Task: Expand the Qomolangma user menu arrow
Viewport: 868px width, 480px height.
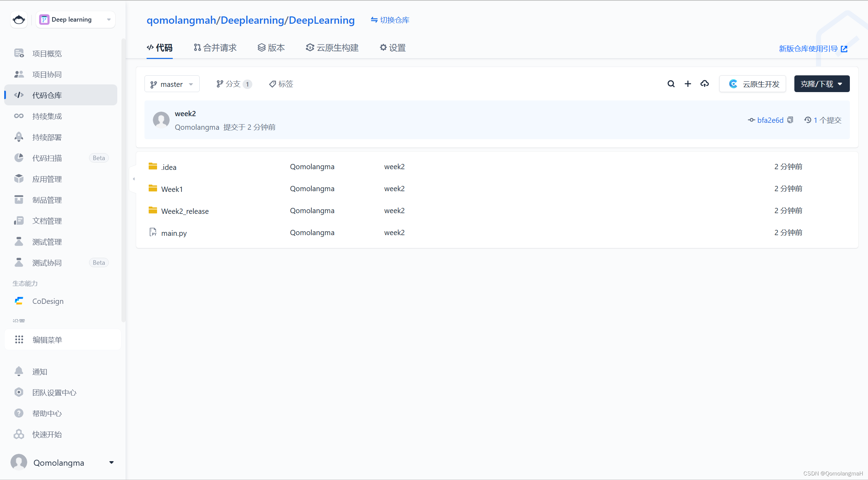Action: click(111, 463)
